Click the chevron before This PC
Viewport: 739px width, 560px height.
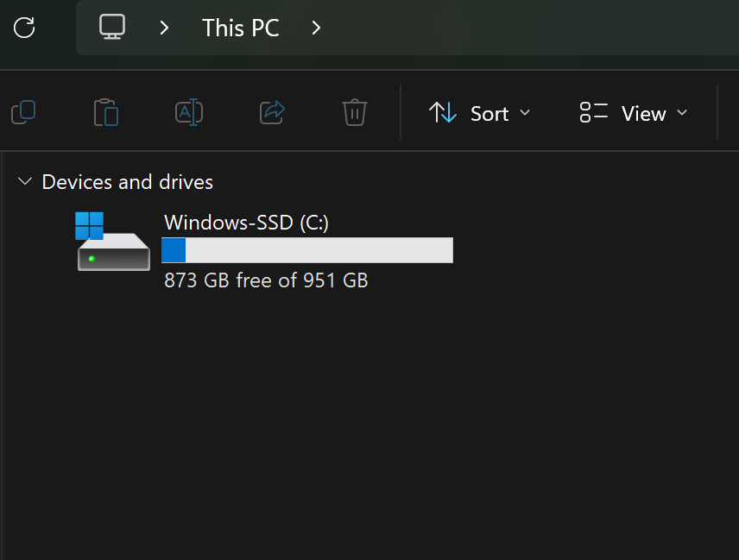tap(164, 28)
